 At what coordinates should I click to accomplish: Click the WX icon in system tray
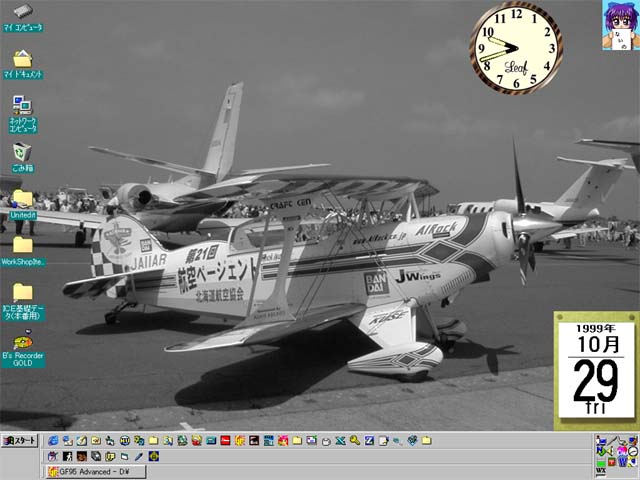coord(601,472)
